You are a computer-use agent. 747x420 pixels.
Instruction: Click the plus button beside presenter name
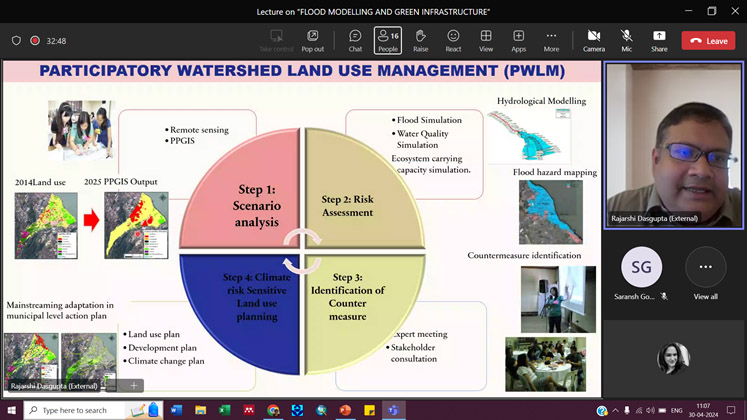pos(133,385)
